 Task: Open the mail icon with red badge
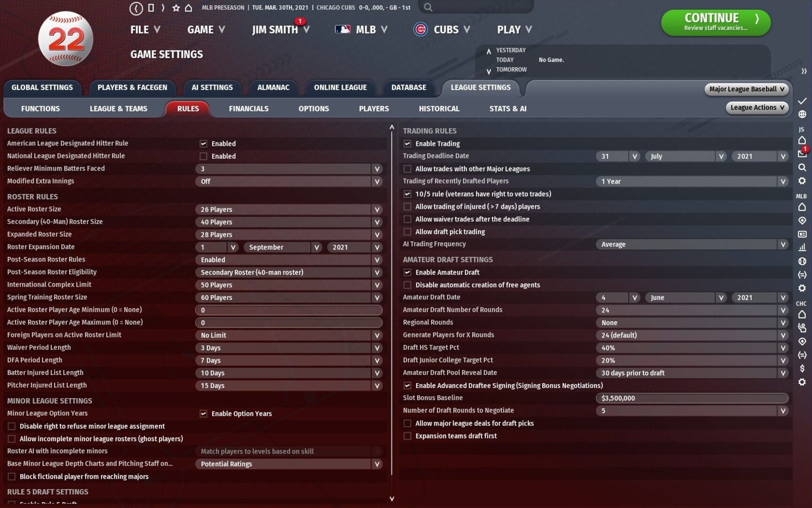(802, 153)
